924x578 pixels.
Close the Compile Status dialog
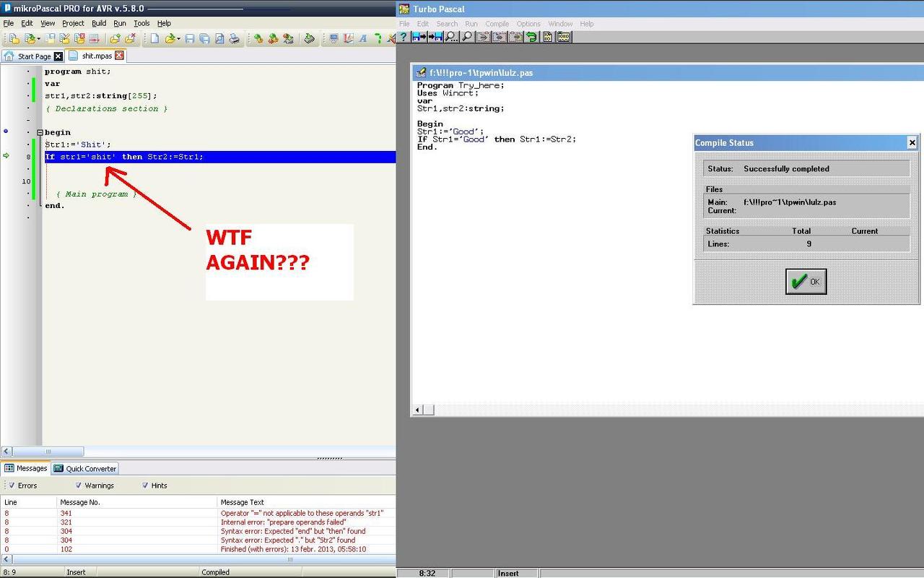tap(912, 142)
